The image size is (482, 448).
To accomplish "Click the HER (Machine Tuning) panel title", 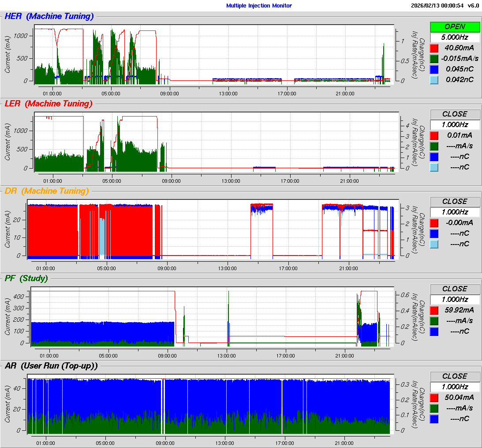I will pos(49,16).
